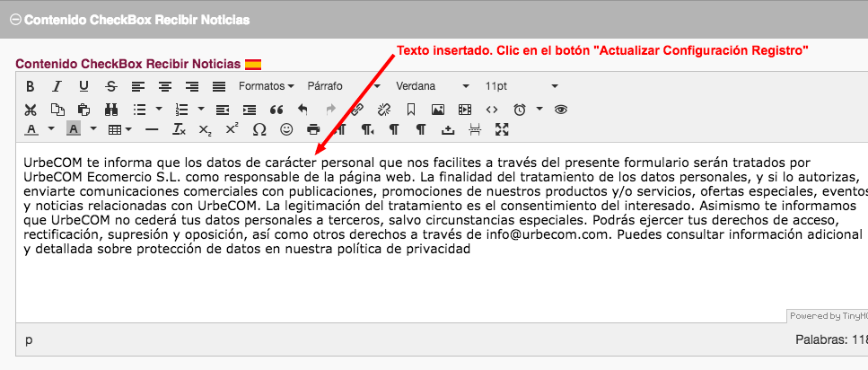The image size is (868, 370).
Task: Click the grayed Redo arrow icon
Action: (330, 110)
